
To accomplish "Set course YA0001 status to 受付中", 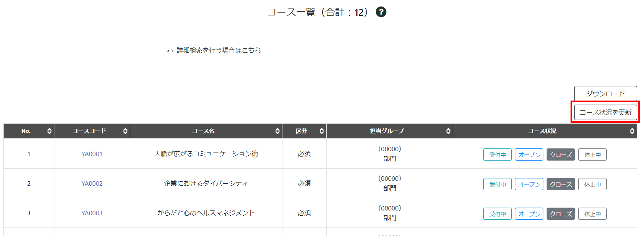I will pyautogui.click(x=497, y=154).
